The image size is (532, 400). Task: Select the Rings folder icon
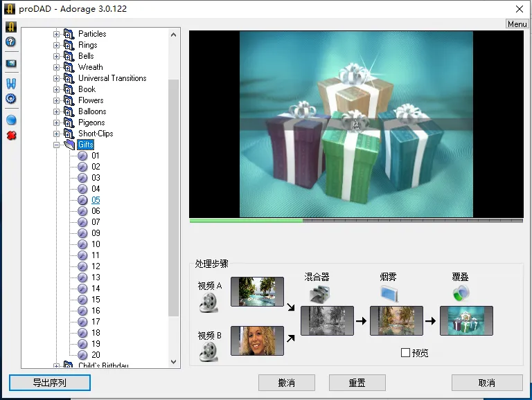(69, 45)
